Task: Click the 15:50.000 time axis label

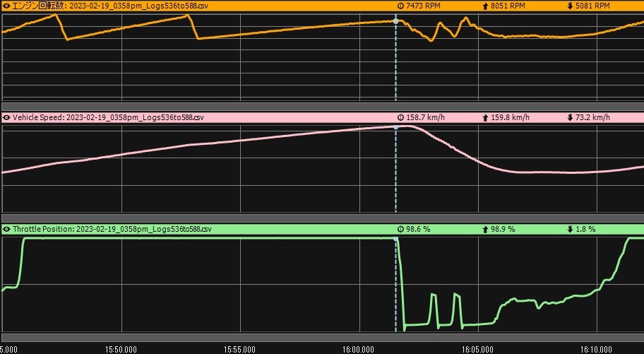Action: click(121, 350)
